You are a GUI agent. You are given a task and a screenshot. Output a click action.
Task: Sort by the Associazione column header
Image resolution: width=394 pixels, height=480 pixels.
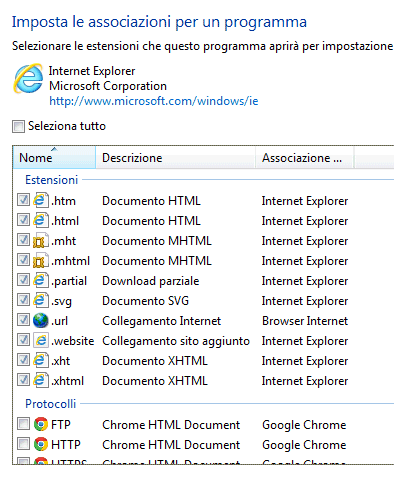coord(305,157)
